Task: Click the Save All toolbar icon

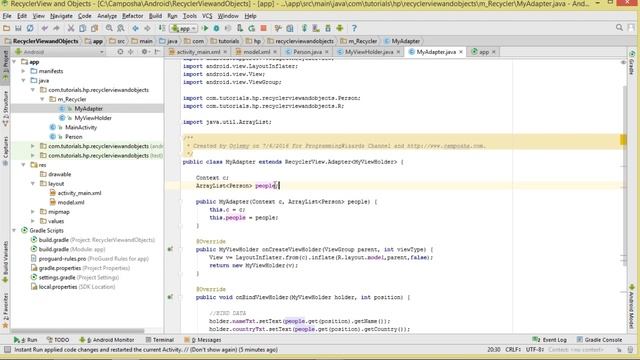Action: (x=18, y=28)
